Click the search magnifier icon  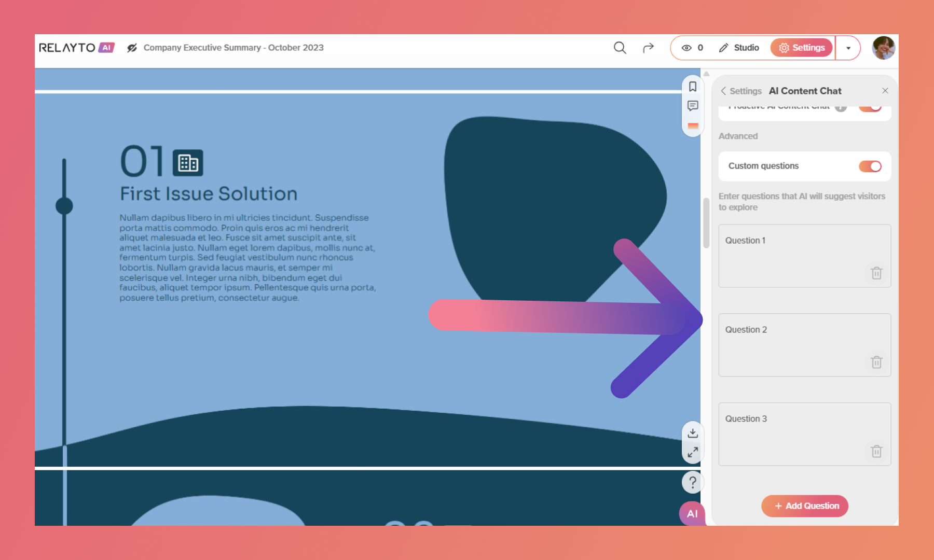(620, 48)
